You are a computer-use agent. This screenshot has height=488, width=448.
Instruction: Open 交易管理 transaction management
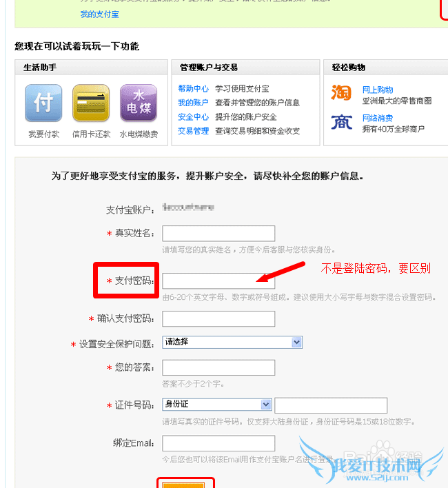(x=193, y=131)
